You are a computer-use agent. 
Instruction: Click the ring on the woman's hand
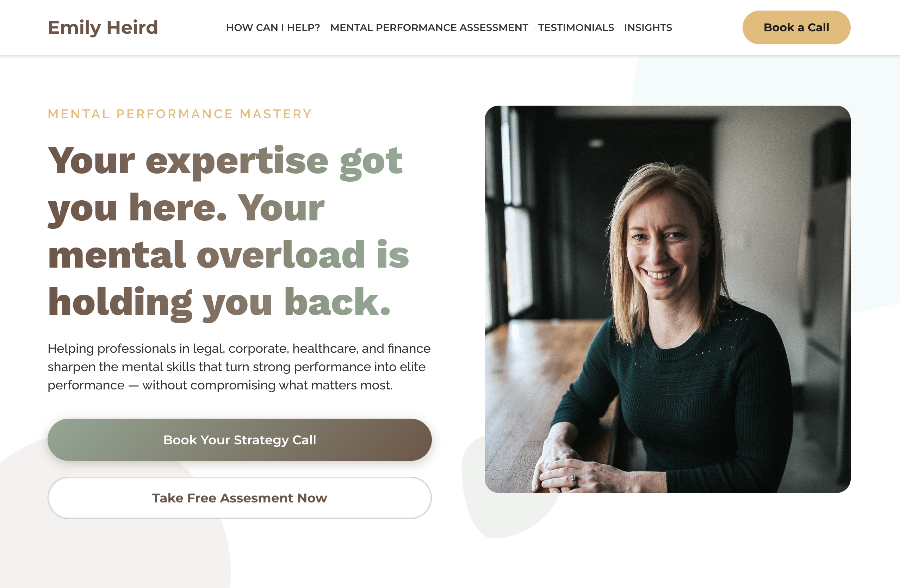click(574, 480)
